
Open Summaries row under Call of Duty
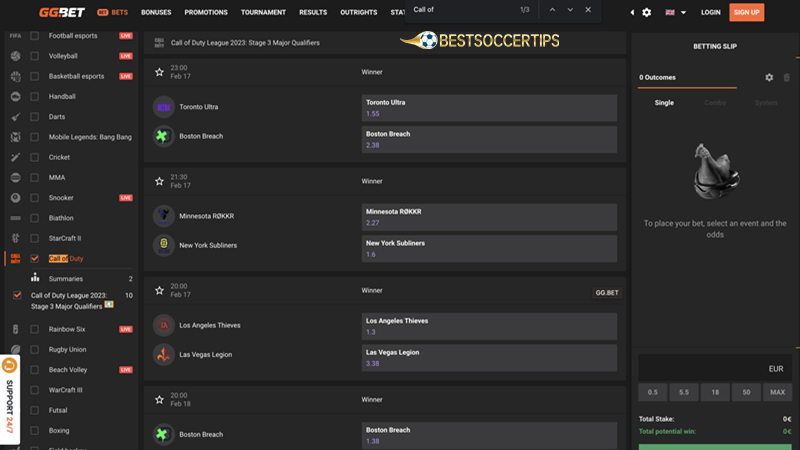82,279
